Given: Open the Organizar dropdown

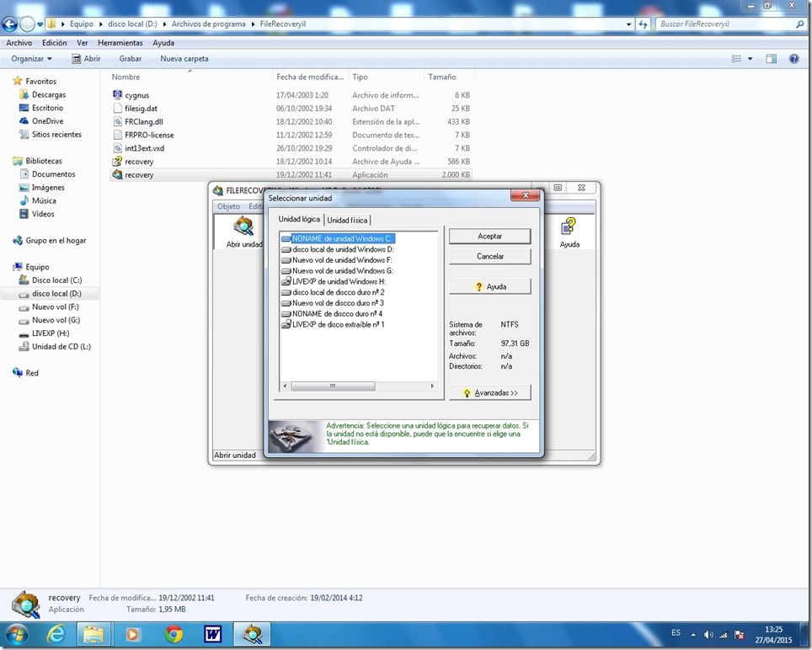Looking at the screenshot, I should [32, 59].
